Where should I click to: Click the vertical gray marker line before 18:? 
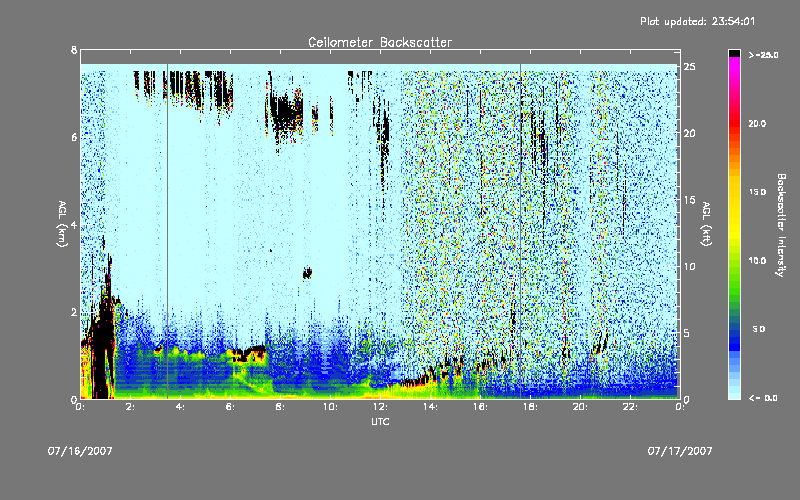point(520,231)
